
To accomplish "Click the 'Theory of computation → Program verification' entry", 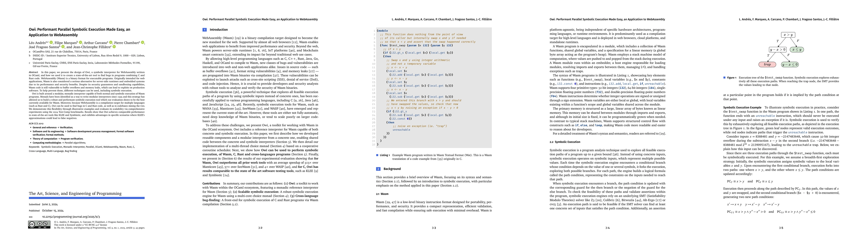I will [x=58, y=139].
